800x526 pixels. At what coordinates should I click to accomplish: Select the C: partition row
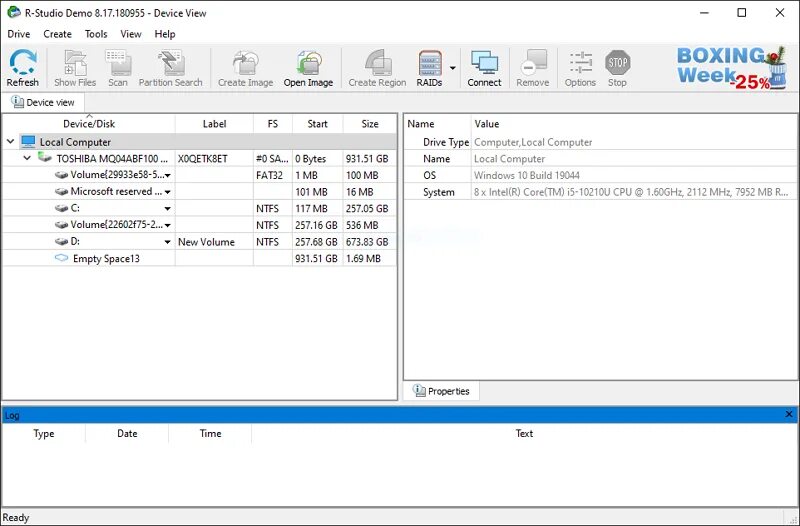tap(199, 209)
